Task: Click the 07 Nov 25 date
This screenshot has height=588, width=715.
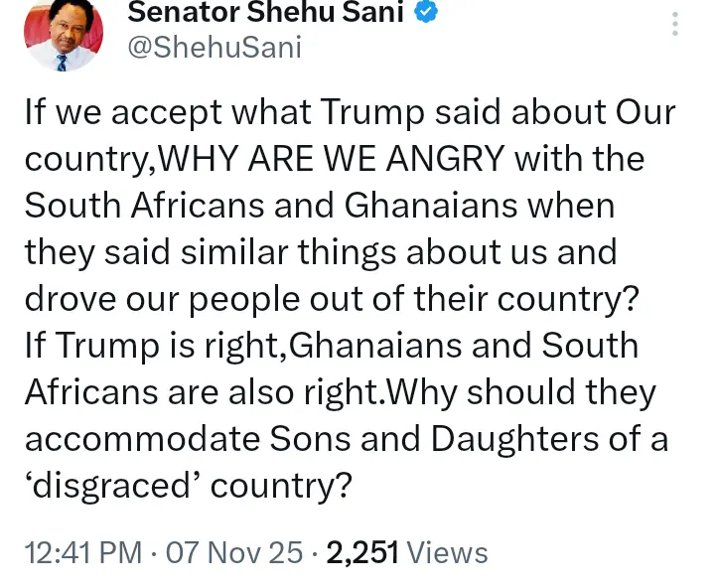Action: tap(234, 551)
